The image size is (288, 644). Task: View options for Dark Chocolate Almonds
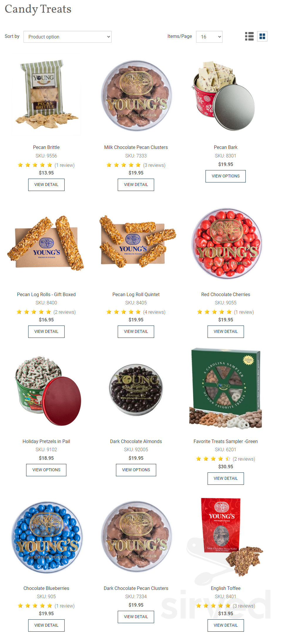[136, 470]
